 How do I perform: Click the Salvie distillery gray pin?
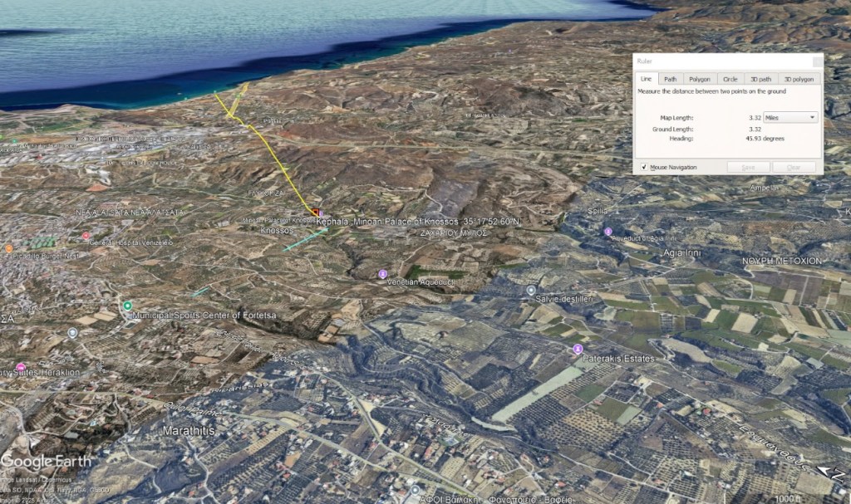pos(531,290)
